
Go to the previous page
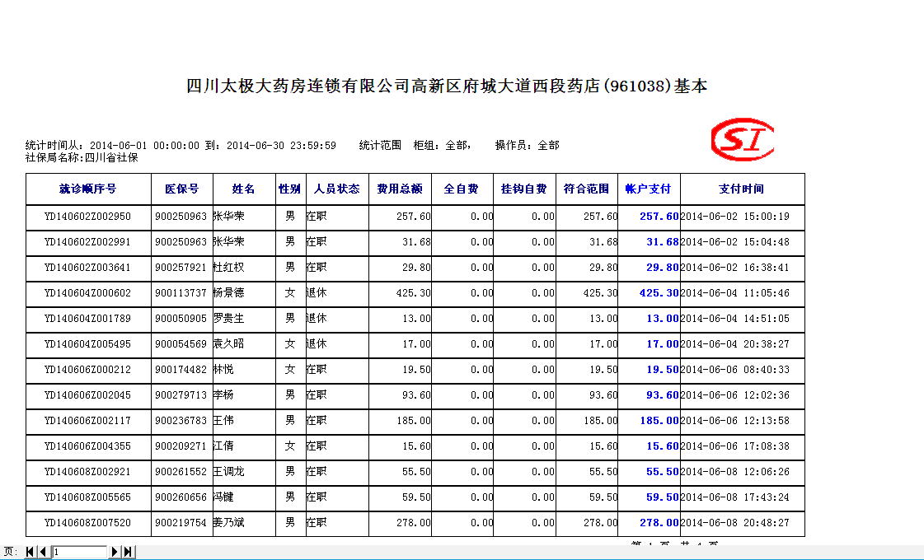tap(42, 552)
